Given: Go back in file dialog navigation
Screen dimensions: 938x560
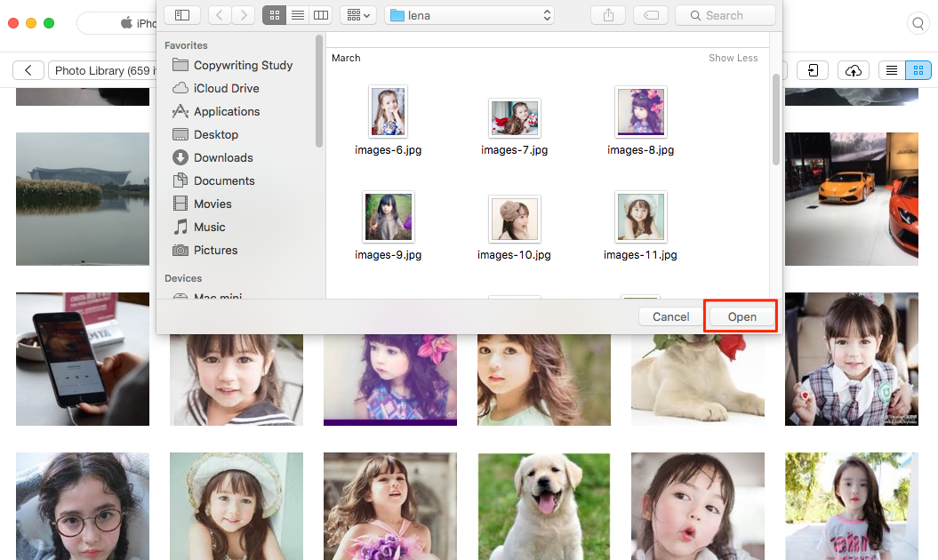Looking at the screenshot, I should click(220, 15).
